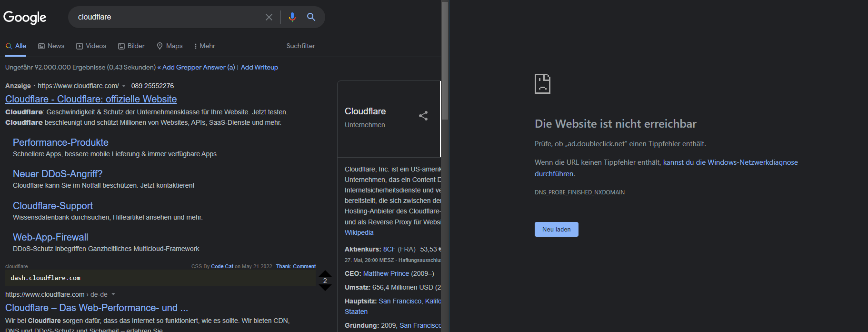
Task: Open the Performance-Produkte sitelink
Action: point(60,142)
